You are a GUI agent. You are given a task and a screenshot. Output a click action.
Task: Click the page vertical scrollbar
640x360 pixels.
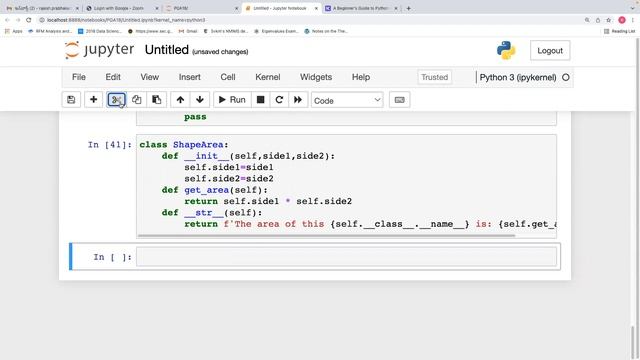point(633,343)
